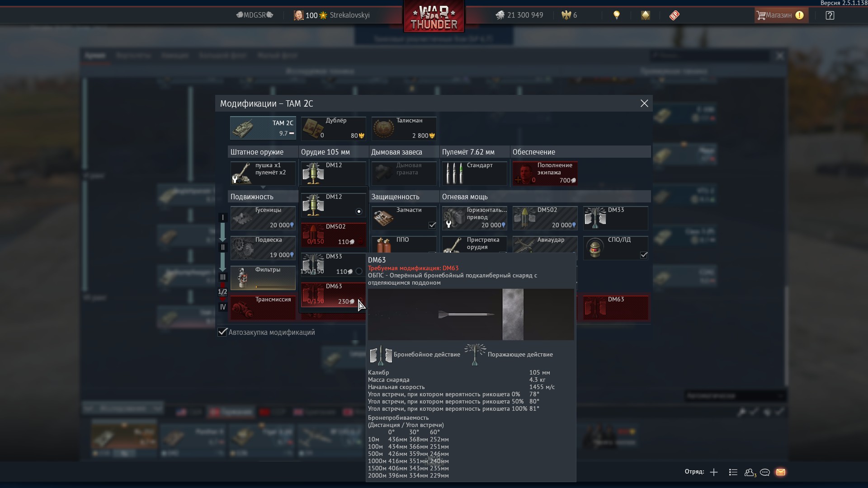Close the research tree window behind
Screen dimensions: 868x488
[780, 56]
